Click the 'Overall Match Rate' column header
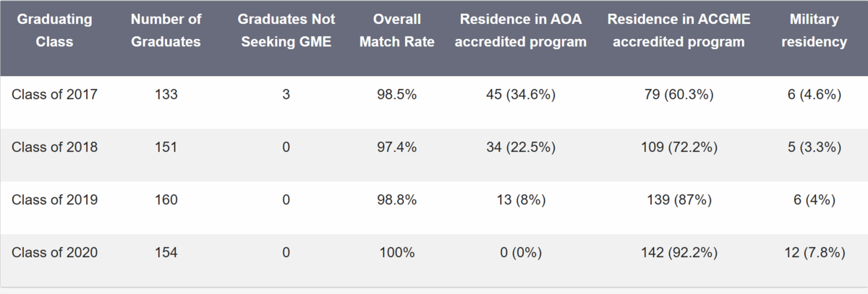The width and height of the screenshot is (868, 294). (x=399, y=30)
